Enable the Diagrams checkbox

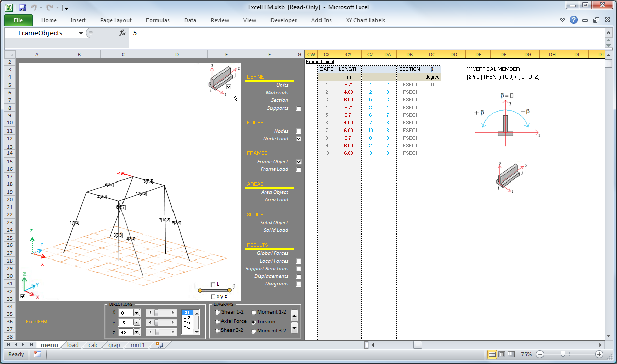(x=299, y=284)
